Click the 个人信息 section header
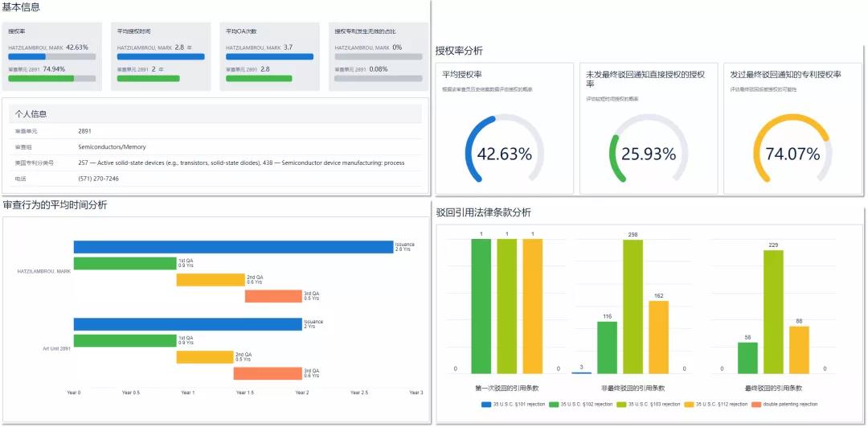The width and height of the screenshot is (868, 428). 31,114
